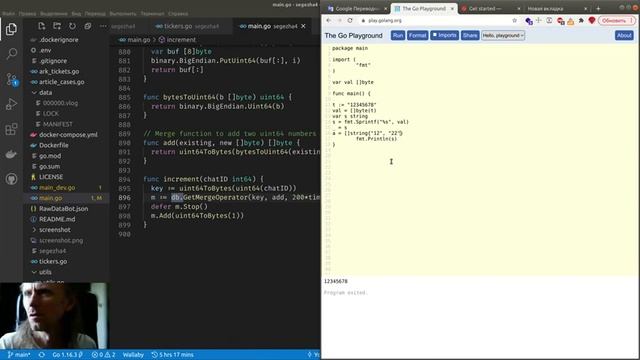
Task: Go forward in the browser
Action: (x=339, y=20)
